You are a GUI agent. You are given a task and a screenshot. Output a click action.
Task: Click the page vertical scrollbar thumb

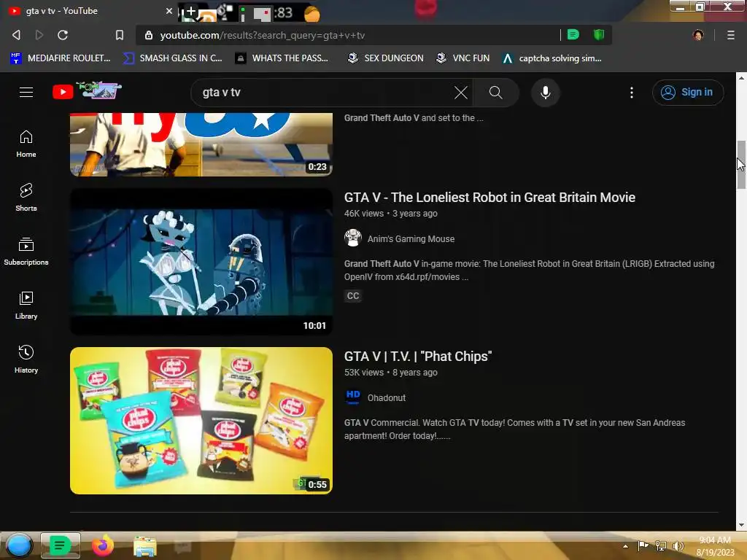click(741, 165)
